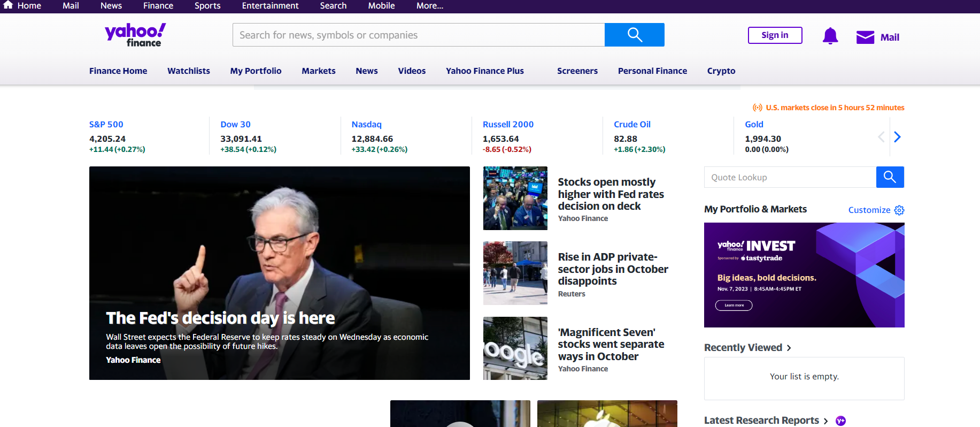Click the Google sign thumbnail
980x427 pixels.
click(x=515, y=348)
